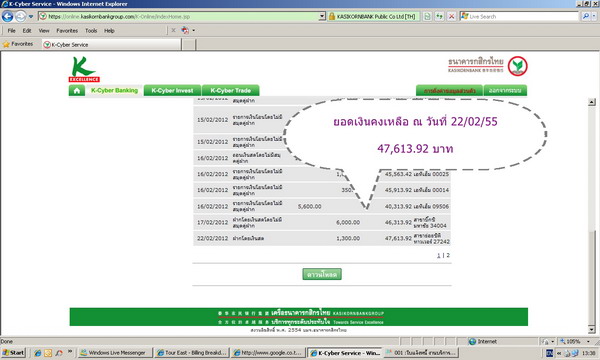Expand the address bar history dropdown

point(322,16)
